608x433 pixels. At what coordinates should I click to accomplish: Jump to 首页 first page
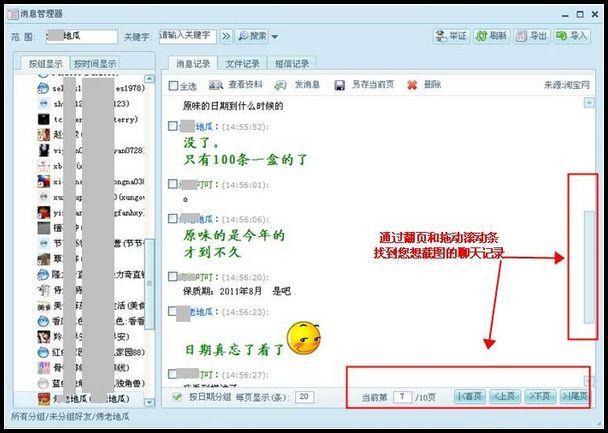coord(469,397)
